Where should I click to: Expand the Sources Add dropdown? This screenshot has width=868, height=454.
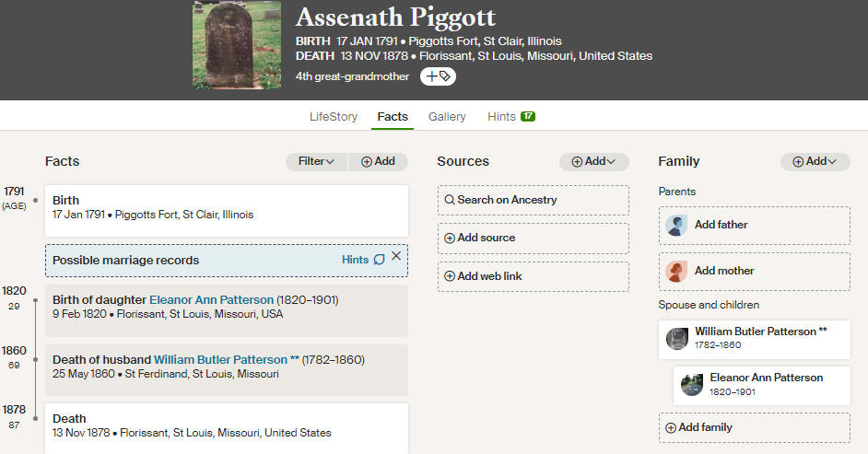click(x=593, y=161)
